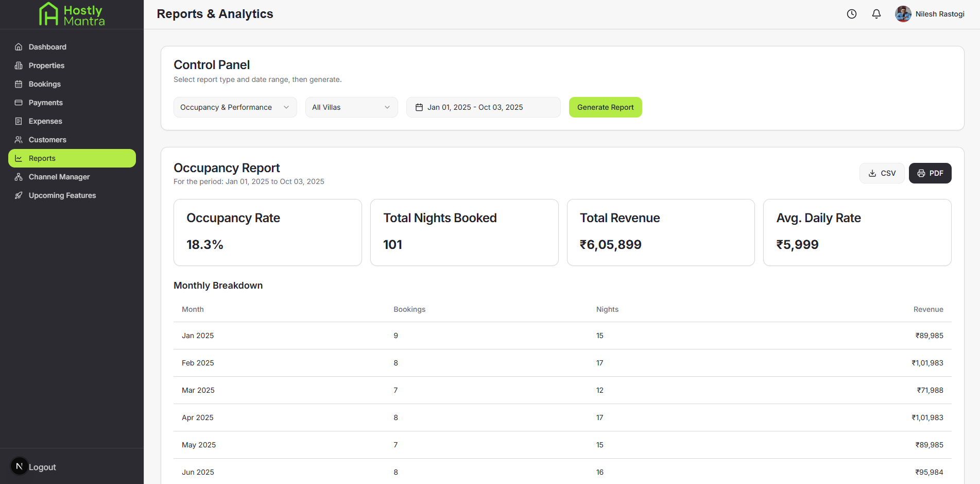Open the Bookings section icon
The image size is (980, 484).
pos(19,84)
